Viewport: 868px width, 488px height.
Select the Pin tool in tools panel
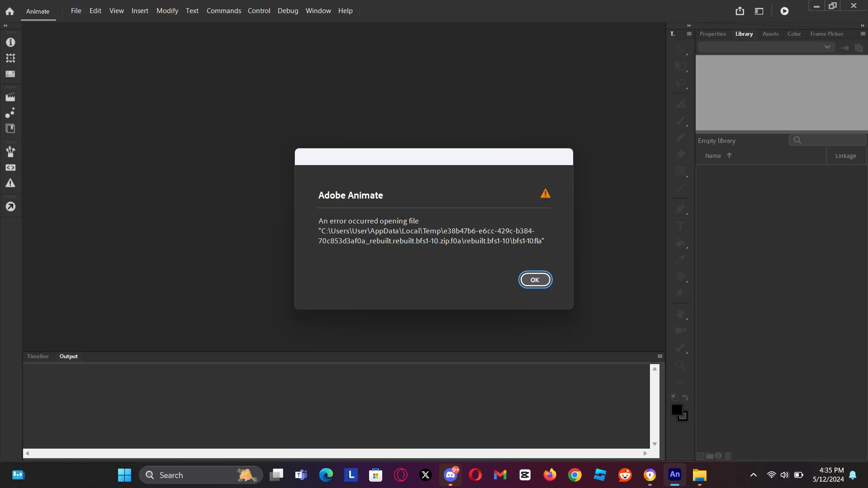click(x=680, y=293)
